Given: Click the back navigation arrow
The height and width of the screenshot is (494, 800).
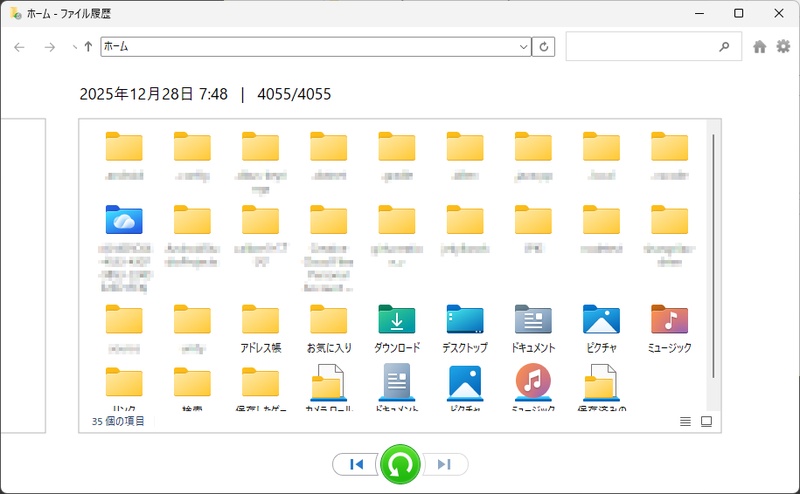Looking at the screenshot, I should pos(20,47).
